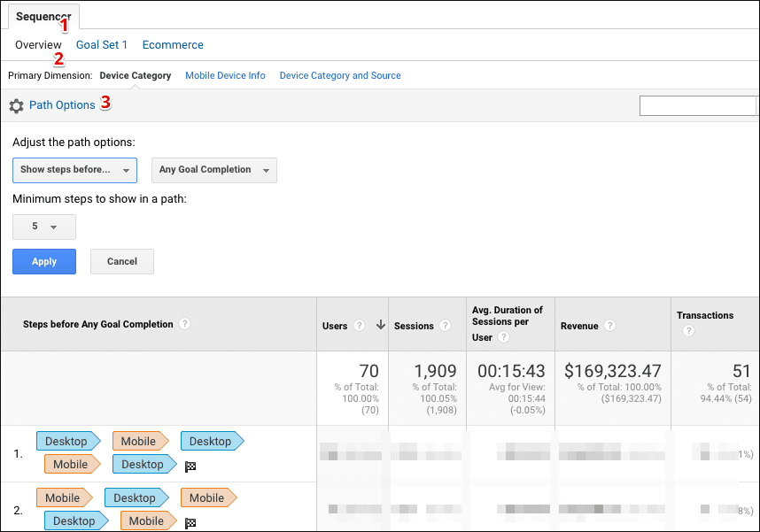Image resolution: width=760 pixels, height=532 pixels.
Task: Click the Revenue column help icon
Action: 610,325
